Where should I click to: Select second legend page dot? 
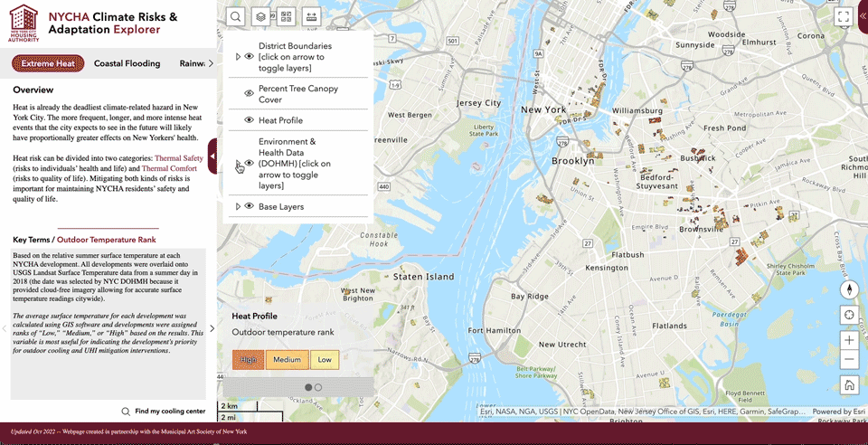pyautogui.click(x=317, y=387)
